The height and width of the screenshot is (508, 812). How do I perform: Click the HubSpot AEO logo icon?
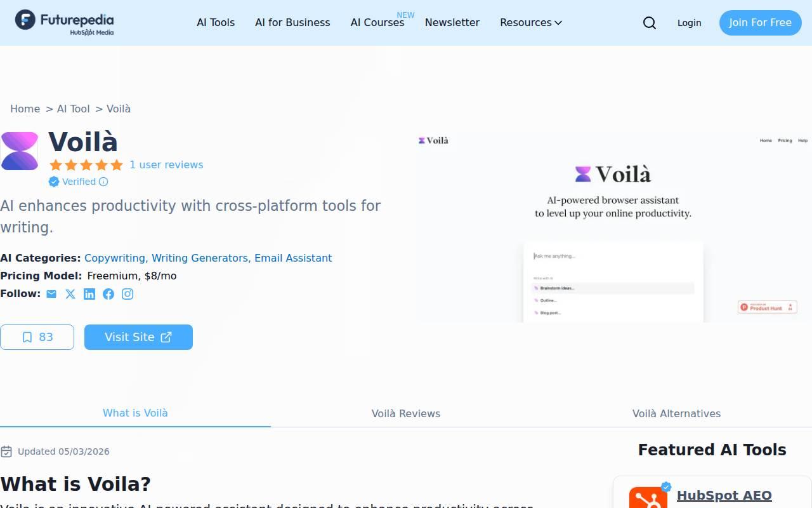(648, 497)
